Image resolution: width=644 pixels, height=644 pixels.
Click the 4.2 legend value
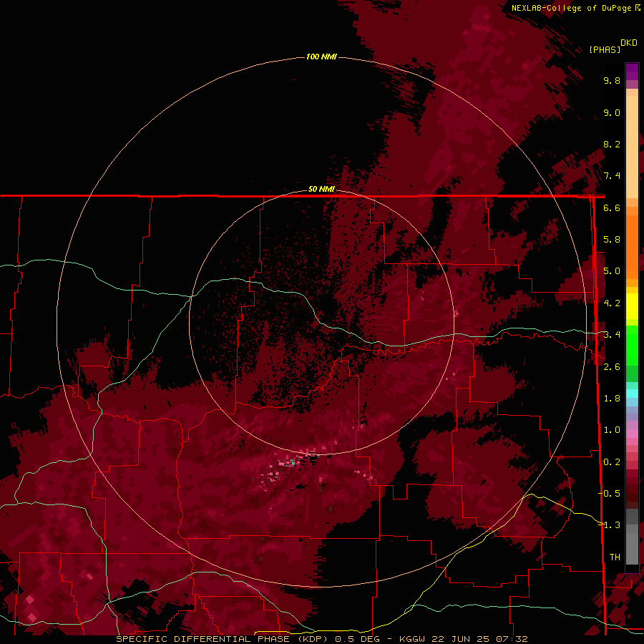612,303
